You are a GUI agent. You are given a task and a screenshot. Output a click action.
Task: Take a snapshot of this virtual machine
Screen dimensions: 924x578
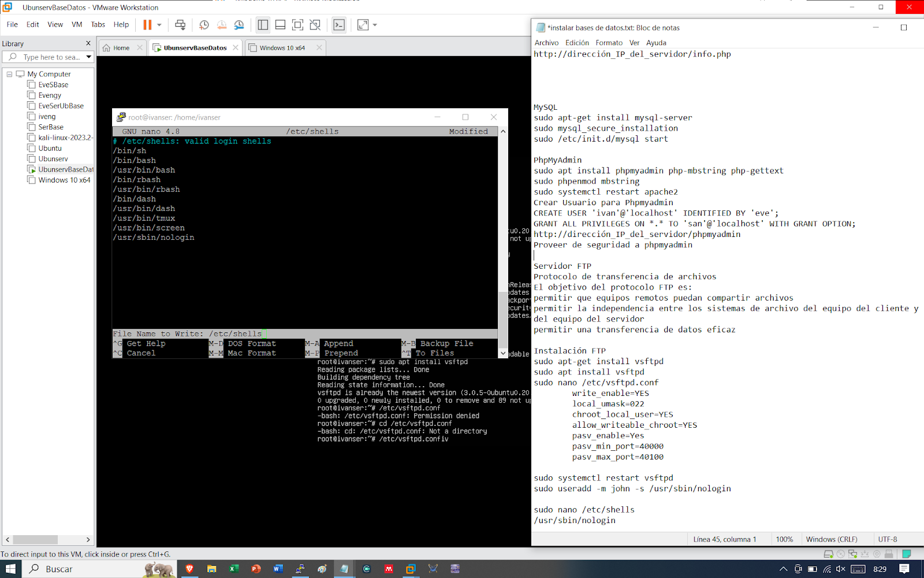click(x=204, y=25)
